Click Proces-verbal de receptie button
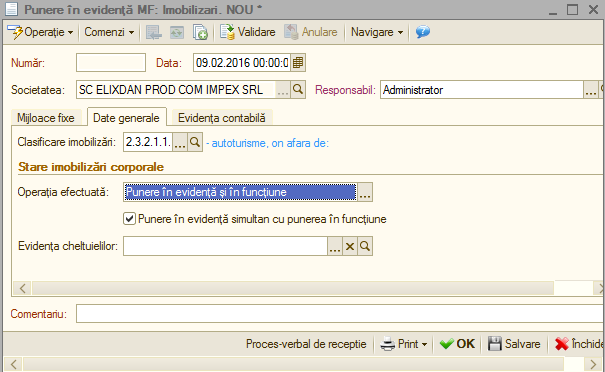Image resolution: width=605 pixels, height=372 pixels. (x=306, y=344)
